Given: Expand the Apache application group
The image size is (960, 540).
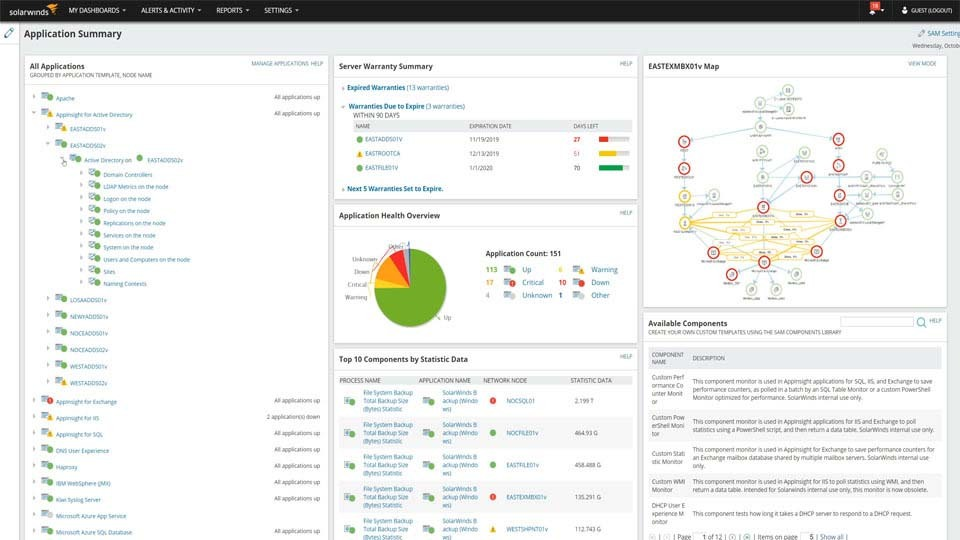Looking at the screenshot, I should coord(34,97).
